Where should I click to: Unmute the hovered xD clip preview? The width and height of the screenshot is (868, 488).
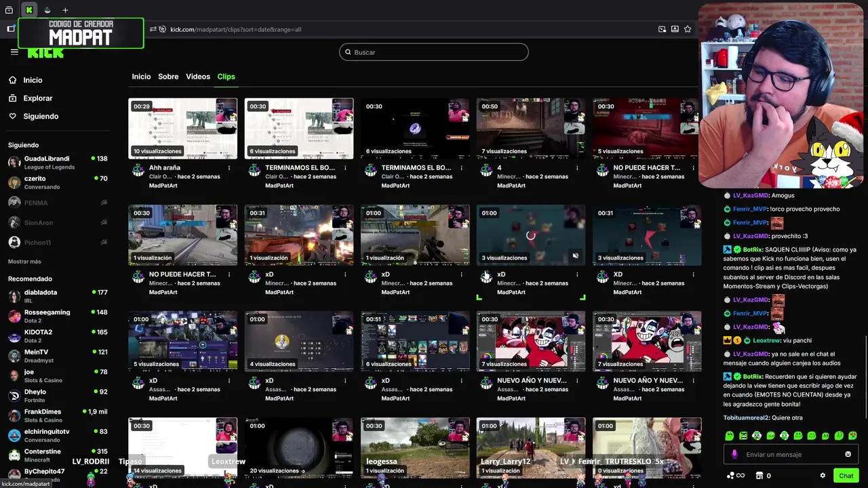coord(575,256)
